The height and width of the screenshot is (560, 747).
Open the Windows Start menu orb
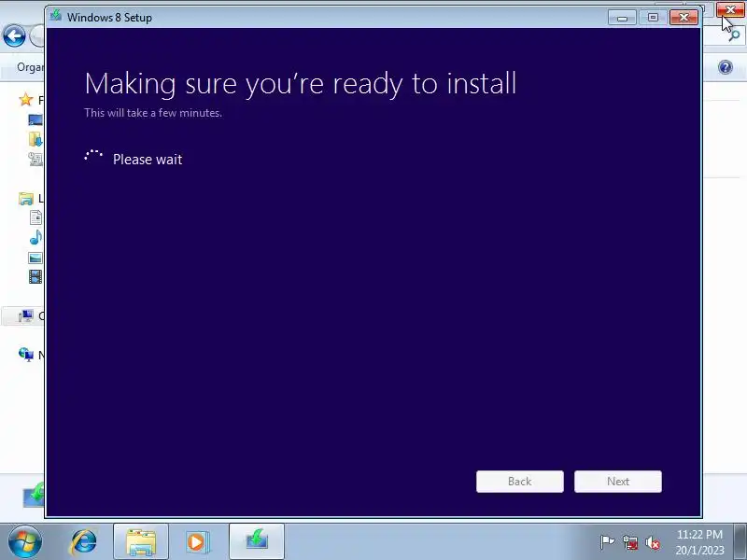point(24,541)
